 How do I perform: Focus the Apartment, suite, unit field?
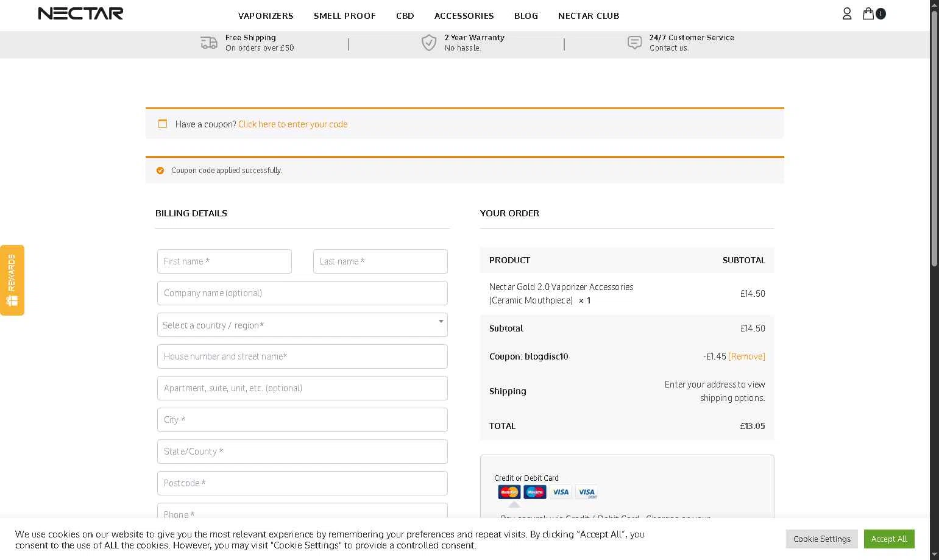[x=302, y=388]
